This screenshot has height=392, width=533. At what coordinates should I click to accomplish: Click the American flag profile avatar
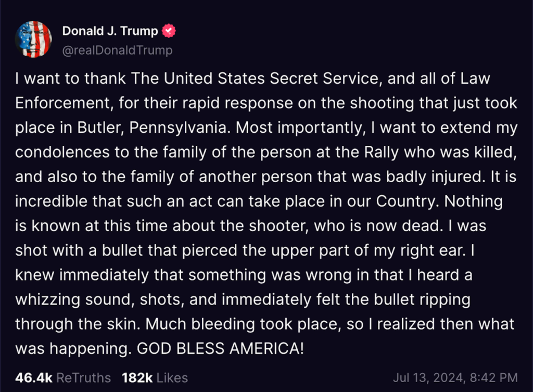tap(34, 40)
